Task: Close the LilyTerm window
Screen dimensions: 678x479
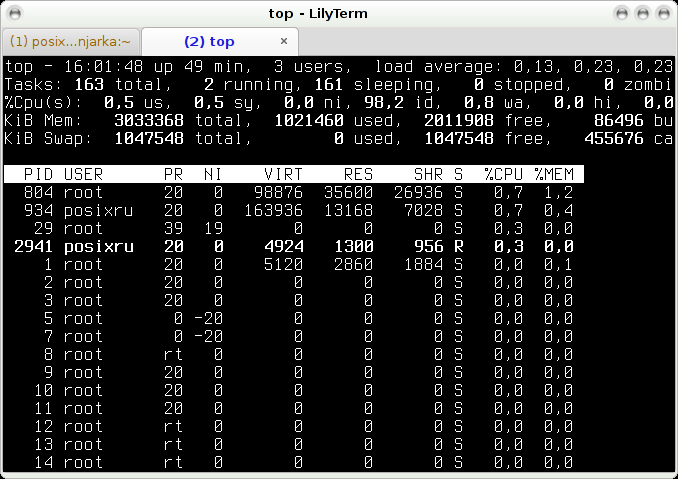Action: click(x=661, y=13)
